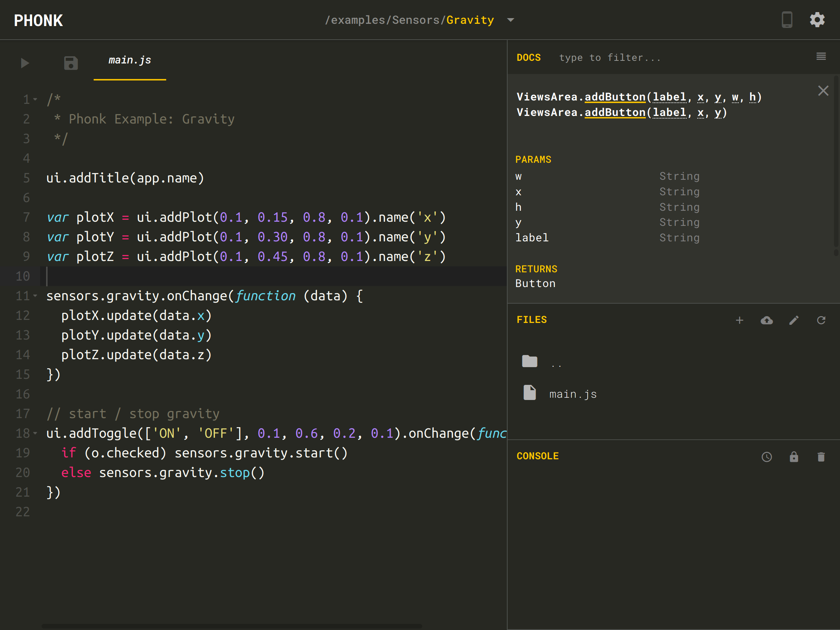Rename file with the pencil icon
The image size is (840, 630).
(x=794, y=320)
